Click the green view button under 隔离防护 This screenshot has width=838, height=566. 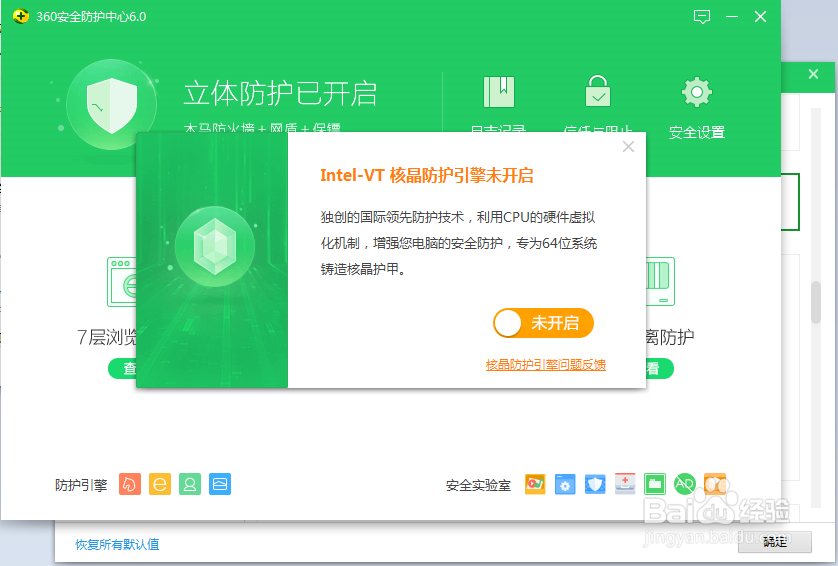pos(660,368)
